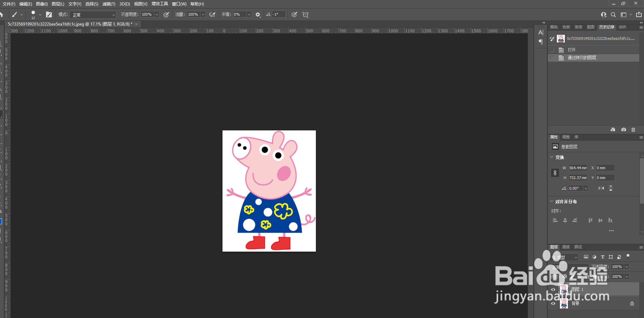Align right edges icon
The height and width of the screenshot is (318, 644).
[575, 220]
